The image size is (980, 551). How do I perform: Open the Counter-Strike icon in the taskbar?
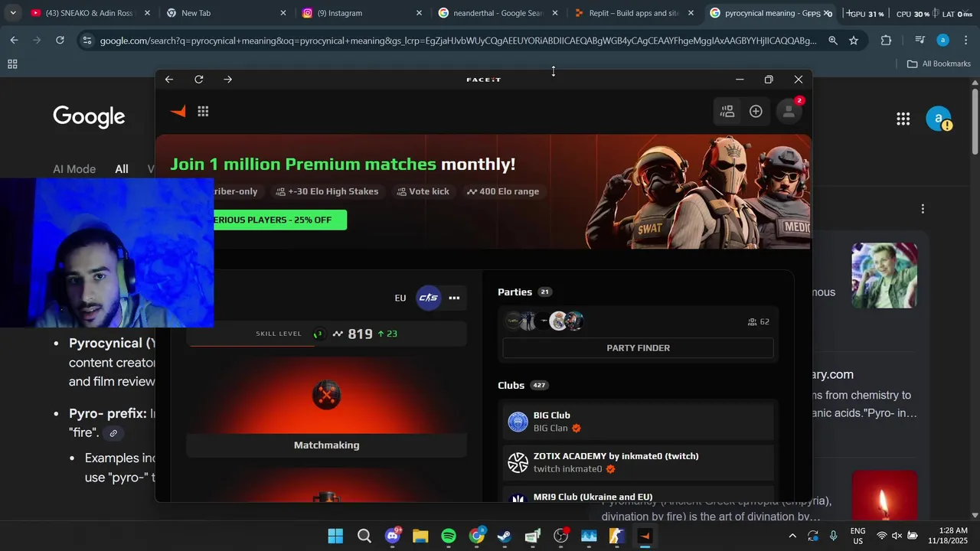click(617, 536)
